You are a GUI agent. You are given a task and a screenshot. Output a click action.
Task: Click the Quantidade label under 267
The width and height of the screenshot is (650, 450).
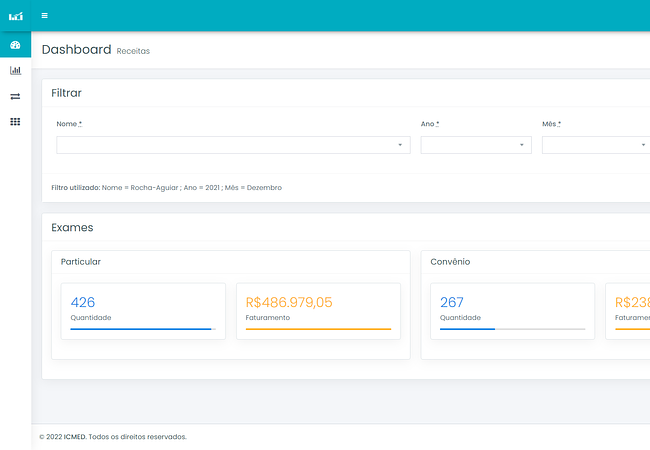[460, 317]
